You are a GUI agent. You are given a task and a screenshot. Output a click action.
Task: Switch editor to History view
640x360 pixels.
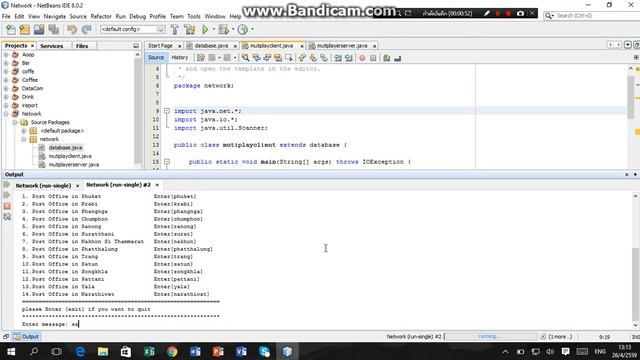(180, 58)
